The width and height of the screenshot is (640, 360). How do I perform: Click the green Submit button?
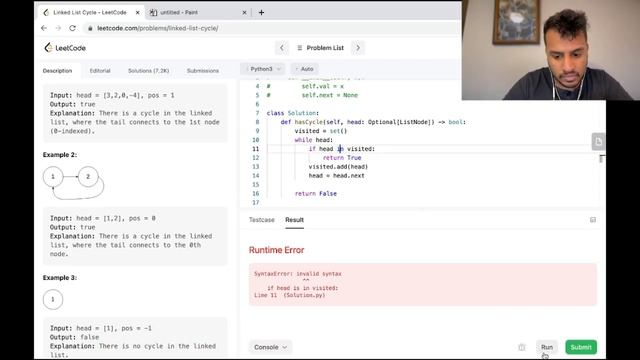[581, 347]
